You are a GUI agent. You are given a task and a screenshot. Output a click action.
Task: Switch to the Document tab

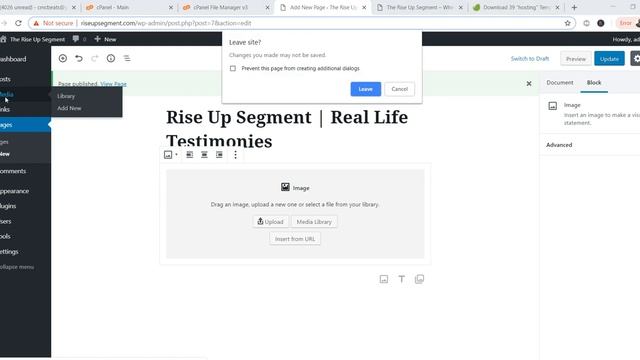[560, 82]
